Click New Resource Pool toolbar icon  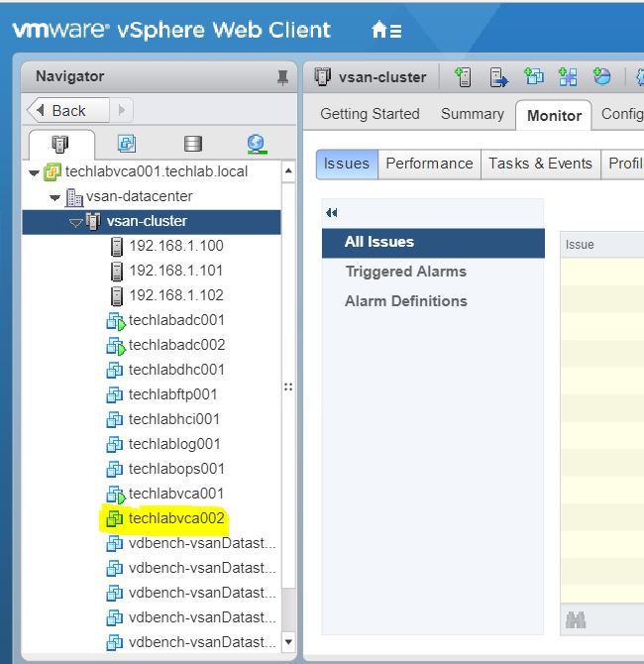[x=601, y=76]
